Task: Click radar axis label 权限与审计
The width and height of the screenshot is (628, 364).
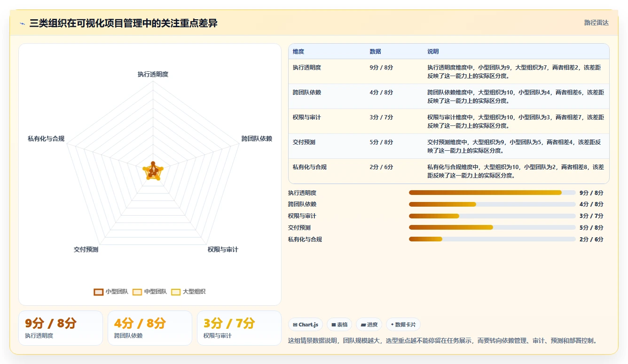Action: click(x=223, y=249)
